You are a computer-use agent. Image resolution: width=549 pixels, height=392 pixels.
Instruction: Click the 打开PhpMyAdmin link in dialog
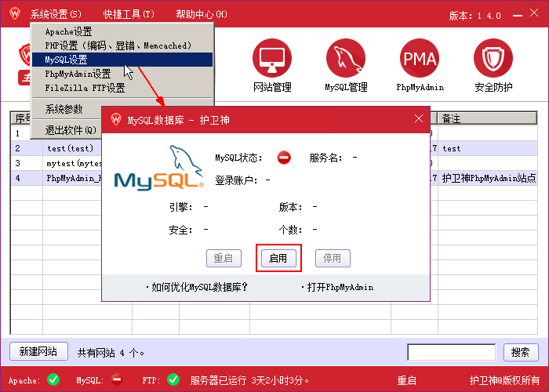[337, 287]
